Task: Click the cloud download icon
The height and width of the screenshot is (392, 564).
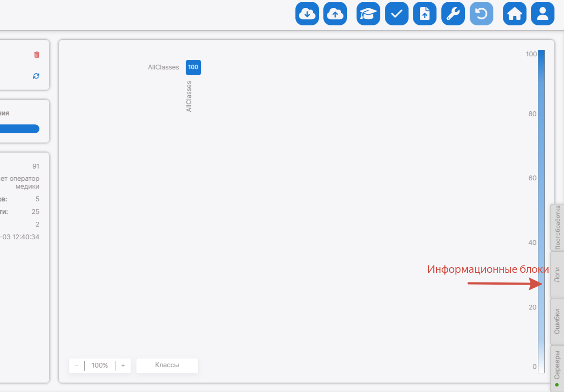Action: pyautogui.click(x=307, y=14)
